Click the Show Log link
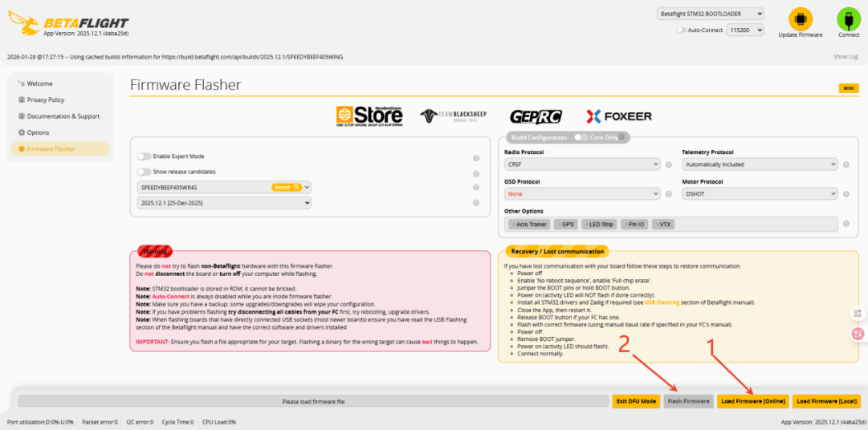868x430 pixels. (x=846, y=56)
